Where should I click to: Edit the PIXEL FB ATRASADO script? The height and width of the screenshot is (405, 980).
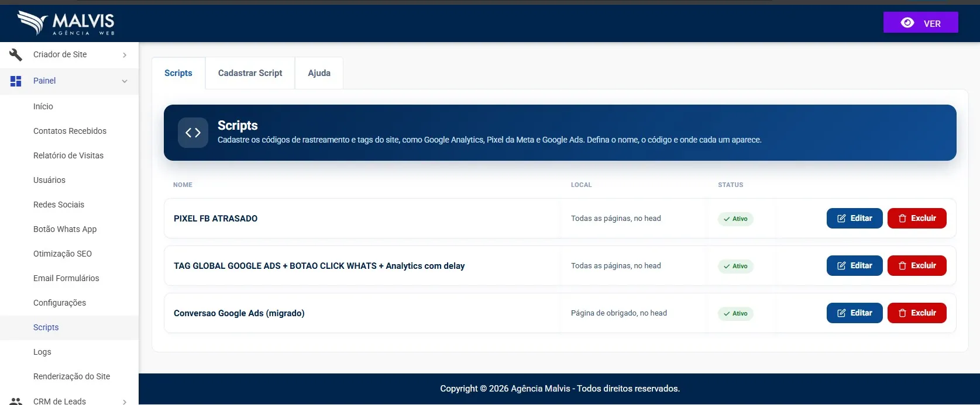tap(855, 219)
